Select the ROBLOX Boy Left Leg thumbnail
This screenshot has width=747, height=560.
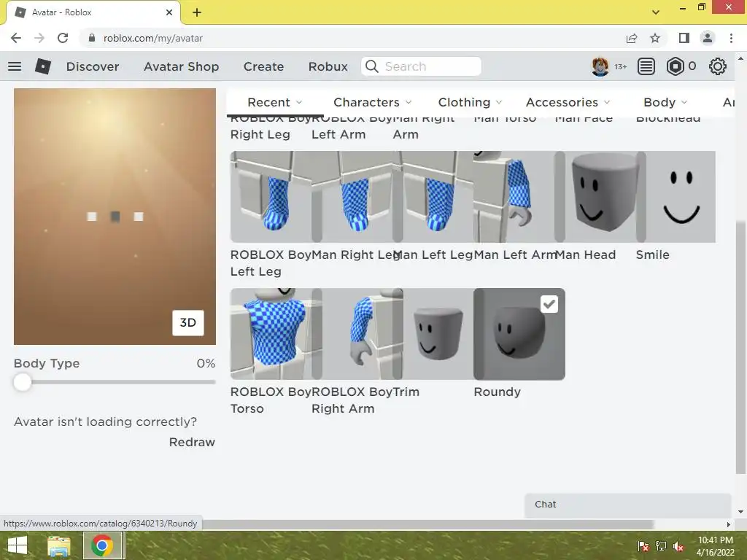[x=271, y=197]
